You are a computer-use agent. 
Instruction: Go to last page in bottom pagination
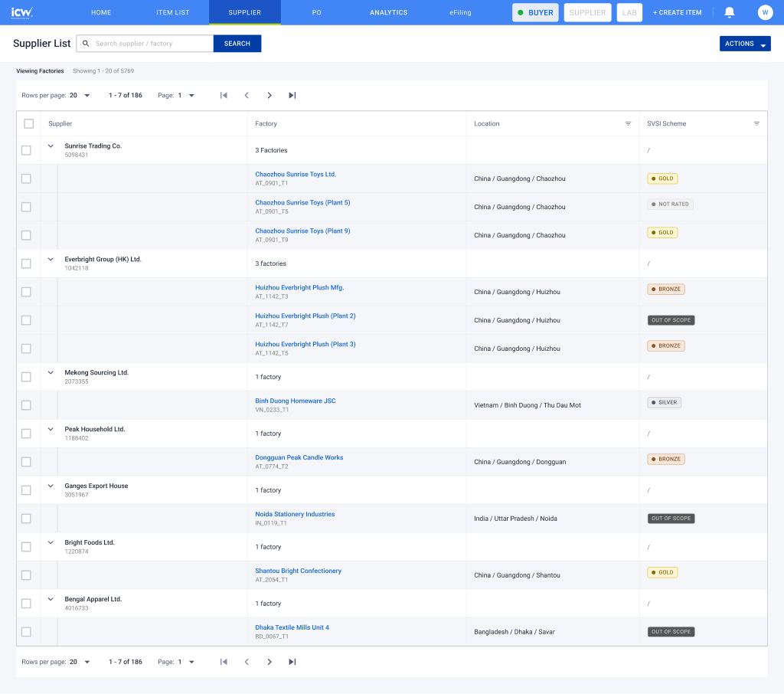click(292, 662)
